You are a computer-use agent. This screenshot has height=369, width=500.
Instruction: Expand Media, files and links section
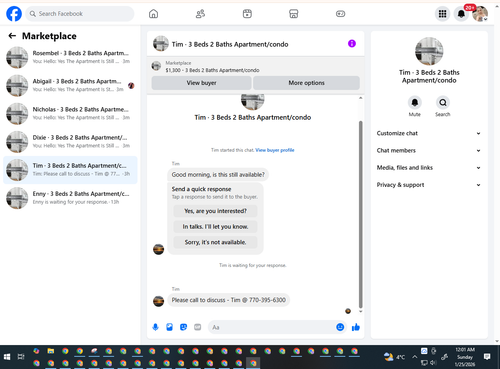[429, 168]
